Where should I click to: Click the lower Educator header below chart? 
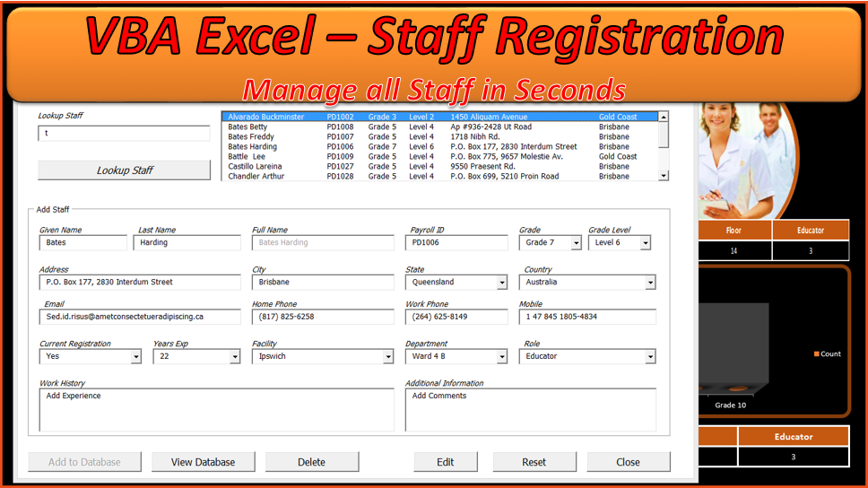(x=794, y=437)
